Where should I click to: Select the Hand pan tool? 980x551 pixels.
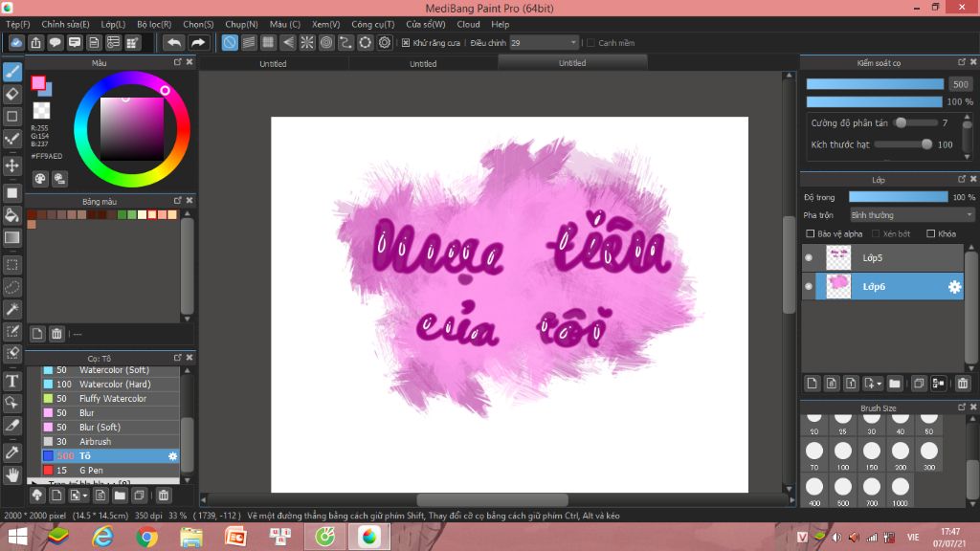[x=11, y=474]
